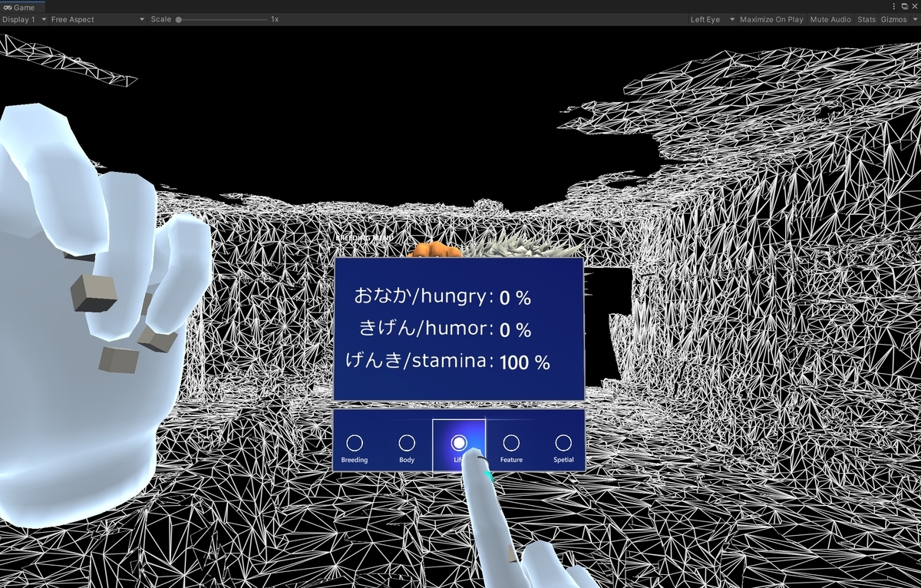Click the 1x scale value
This screenshot has height=588, width=921.
pos(275,19)
